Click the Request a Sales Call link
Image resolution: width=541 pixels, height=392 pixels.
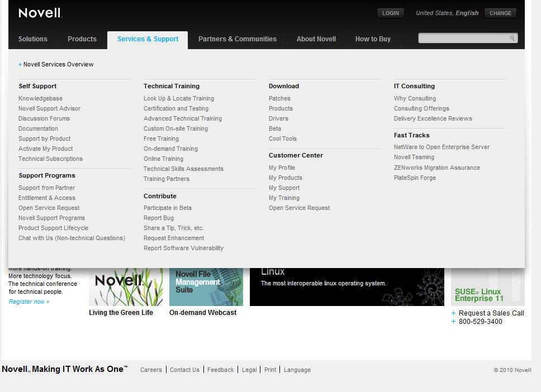[x=491, y=313]
